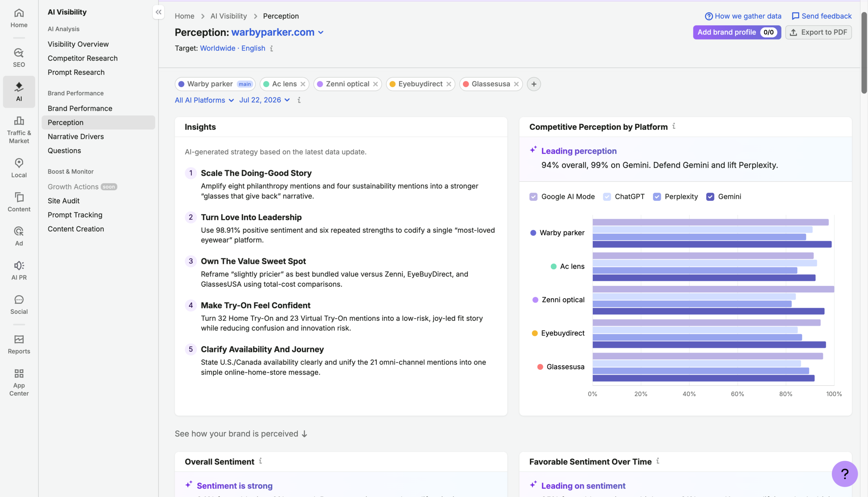Click the page vertical scrollbar
The image size is (868, 497).
tap(864, 53)
